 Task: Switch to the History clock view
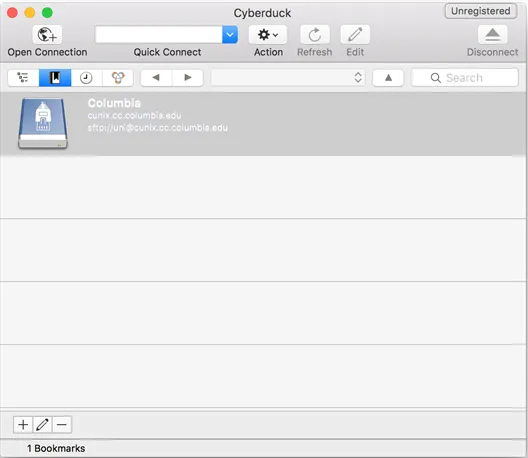click(86, 78)
